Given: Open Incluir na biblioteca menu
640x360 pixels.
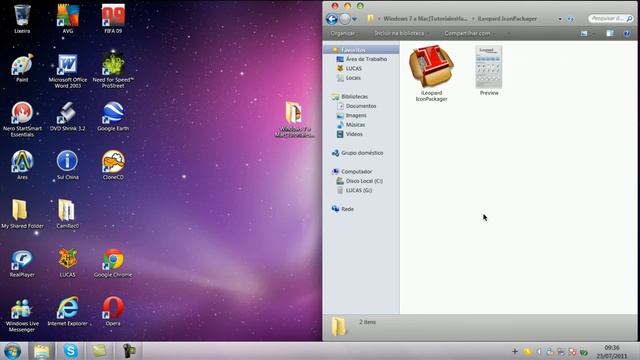Looking at the screenshot, I should click(x=401, y=33).
